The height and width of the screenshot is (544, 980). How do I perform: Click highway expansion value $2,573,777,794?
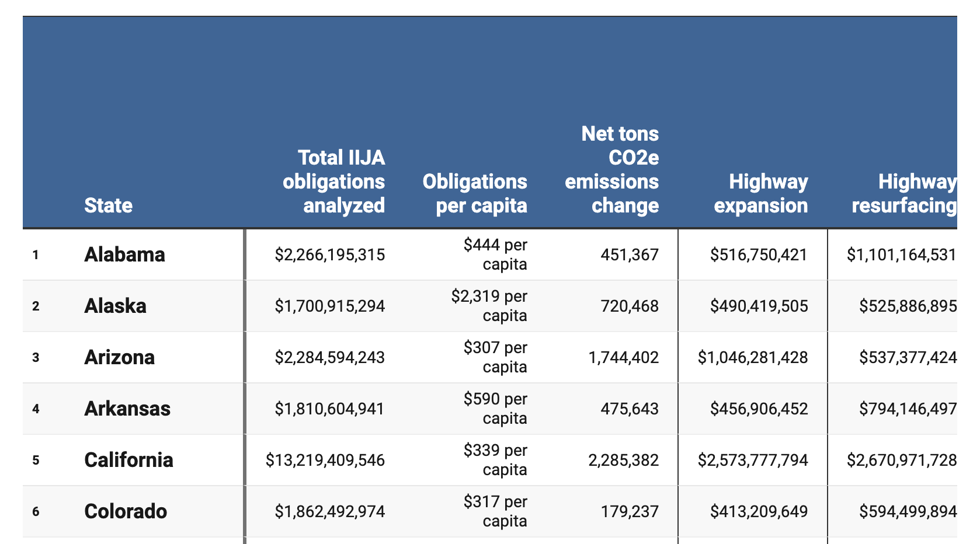click(753, 460)
